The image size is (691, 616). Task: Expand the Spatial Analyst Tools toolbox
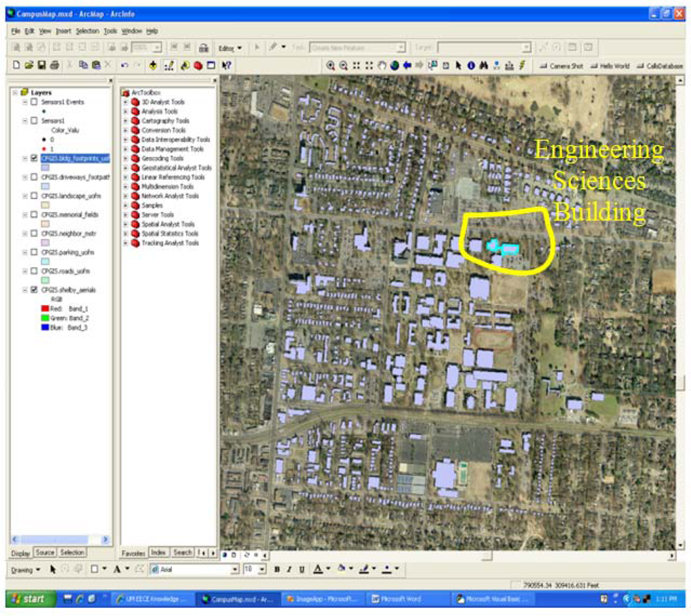[126, 225]
